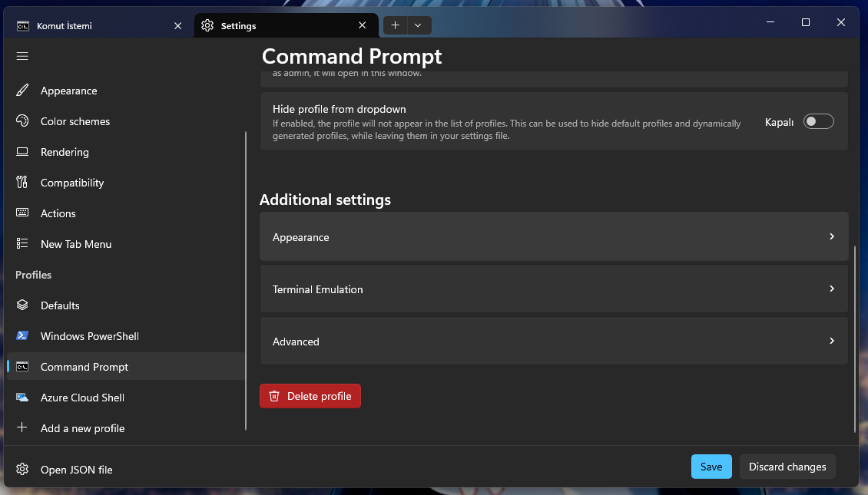
Task: Switch to the Komut İstemi tab
Action: point(100,26)
